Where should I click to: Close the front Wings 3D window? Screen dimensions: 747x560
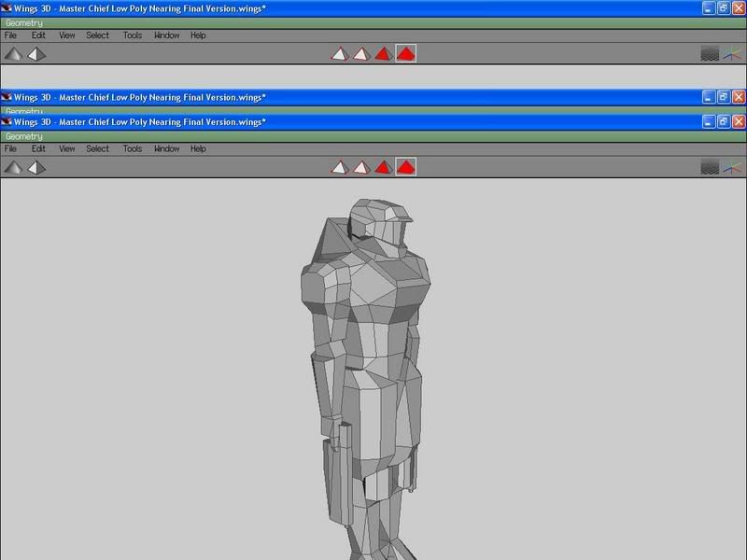pyautogui.click(x=739, y=122)
